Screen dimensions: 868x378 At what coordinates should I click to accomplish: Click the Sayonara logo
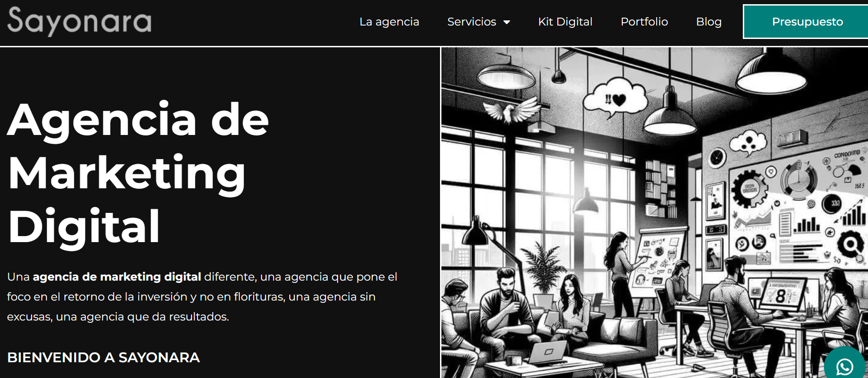pos(79,21)
